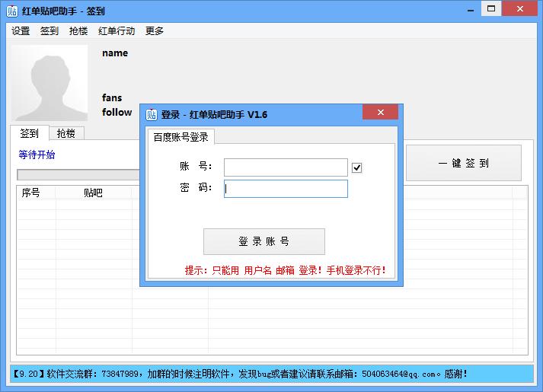This screenshot has height=392, width=543.
Task: Click the main window title bar app icon
Action: click(12, 11)
